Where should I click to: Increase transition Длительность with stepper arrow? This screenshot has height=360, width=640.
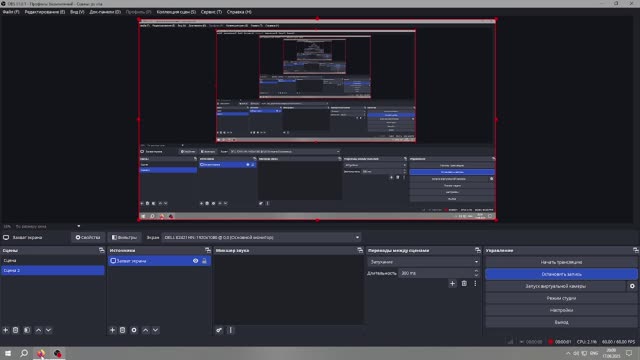point(476,271)
